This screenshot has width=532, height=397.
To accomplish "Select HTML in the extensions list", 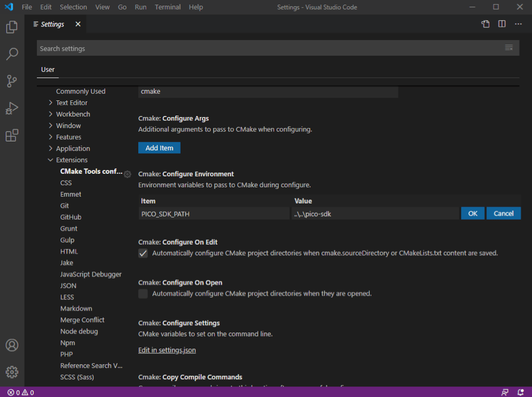I will pos(69,252).
